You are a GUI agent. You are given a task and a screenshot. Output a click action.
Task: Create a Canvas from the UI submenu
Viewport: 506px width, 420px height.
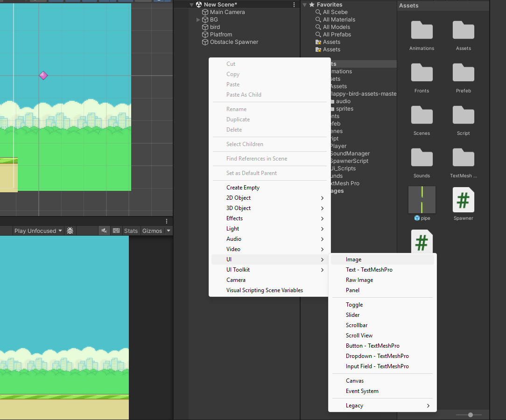tap(382, 381)
